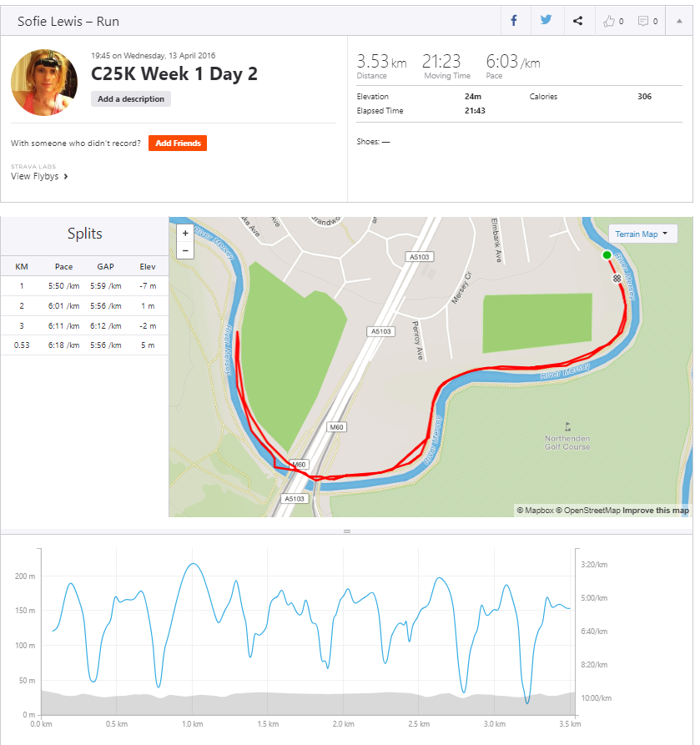Click Add a description button
The width and height of the screenshot is (700, 745).
point(130,98)
